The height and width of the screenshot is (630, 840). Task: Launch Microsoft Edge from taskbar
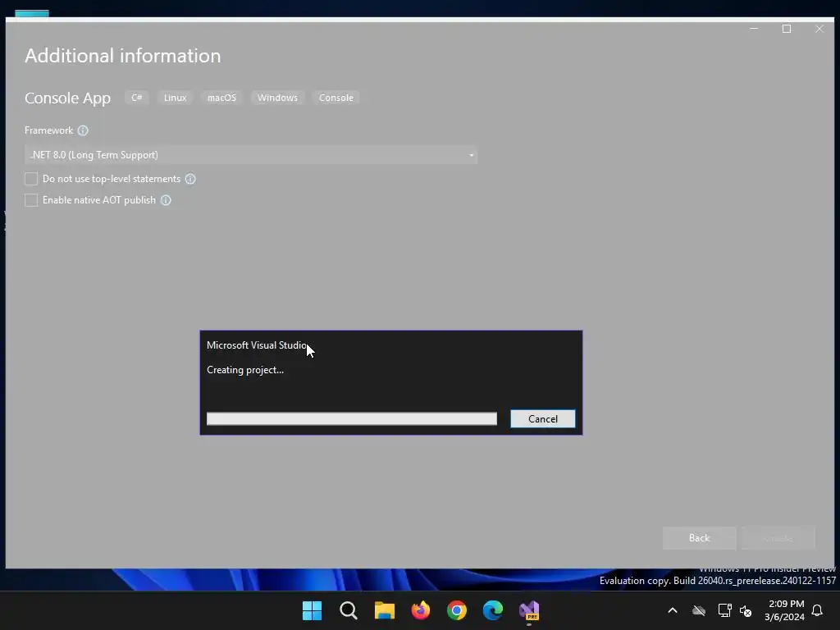click(x=493, y=610)
